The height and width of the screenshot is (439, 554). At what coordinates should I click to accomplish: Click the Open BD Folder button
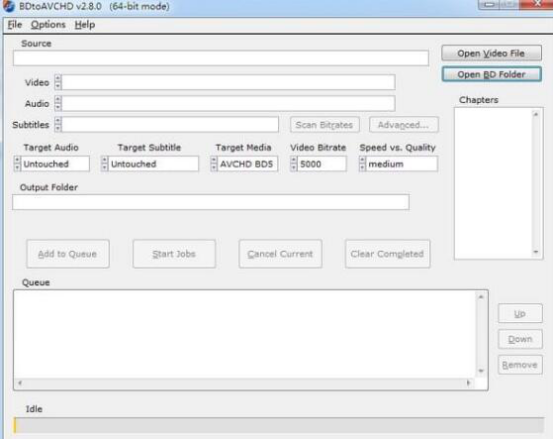pyautogui.click(x=491, y=75)
